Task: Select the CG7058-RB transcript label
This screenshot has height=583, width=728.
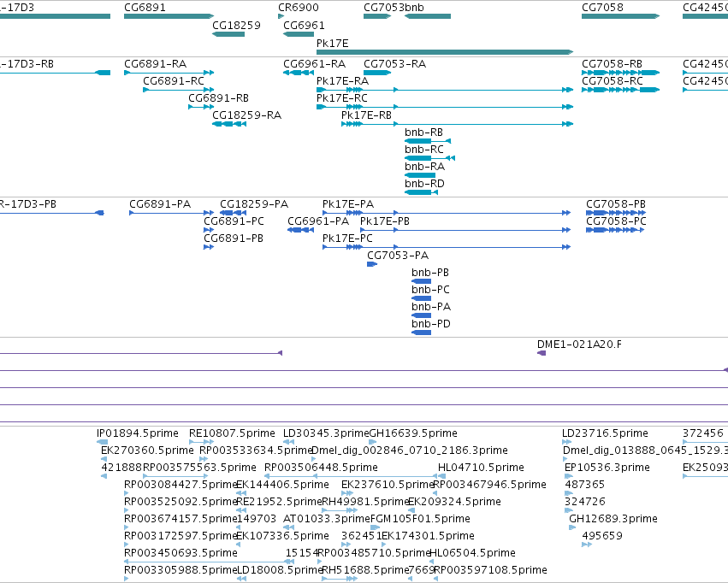Action: 613,64
